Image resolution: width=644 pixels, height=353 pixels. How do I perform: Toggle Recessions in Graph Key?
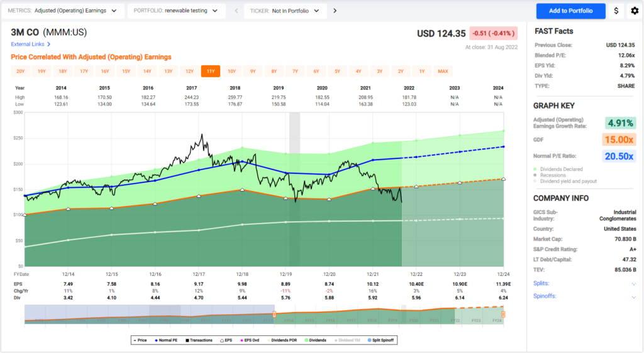(x=549, y=175)
